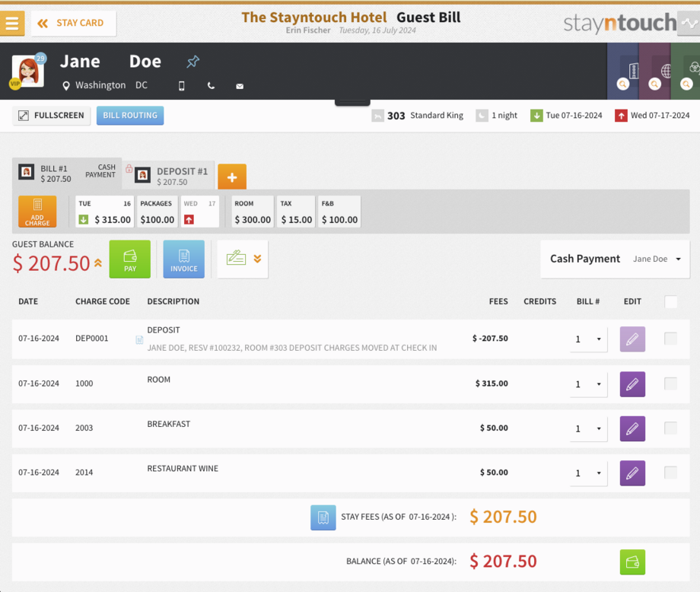Click the telephone handset icon

click(211, 86)
